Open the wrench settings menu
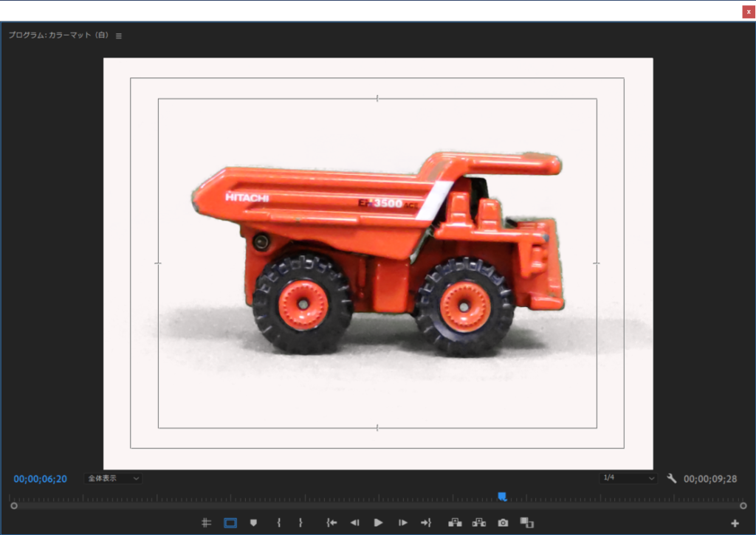Viewport: 756px width, 535px height. pos(671,478)
